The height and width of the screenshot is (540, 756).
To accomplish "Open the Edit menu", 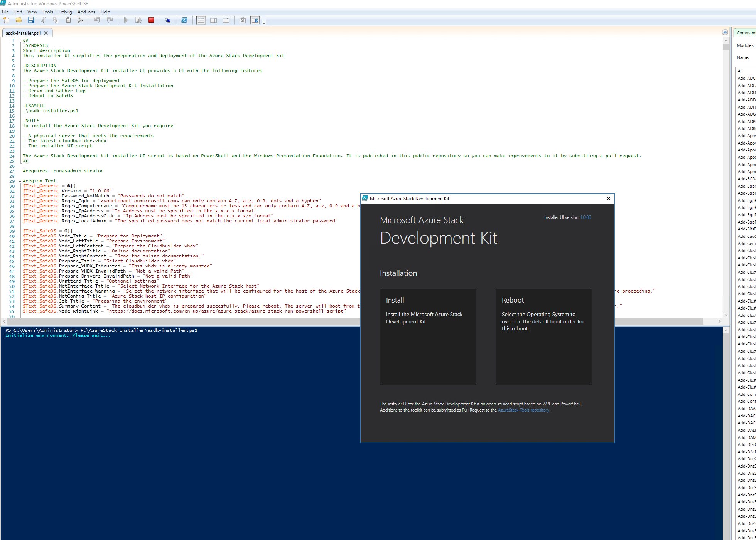I will click(18, 12).
